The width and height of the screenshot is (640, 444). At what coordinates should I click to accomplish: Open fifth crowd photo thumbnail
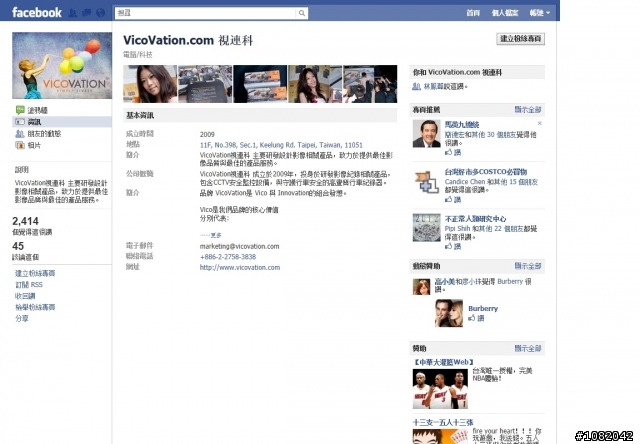(370, 84)
